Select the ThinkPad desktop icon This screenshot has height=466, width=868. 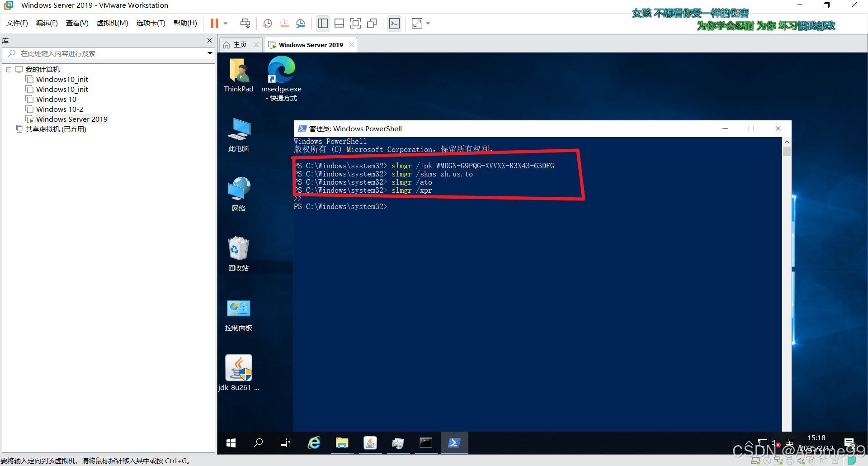(239, 75)
